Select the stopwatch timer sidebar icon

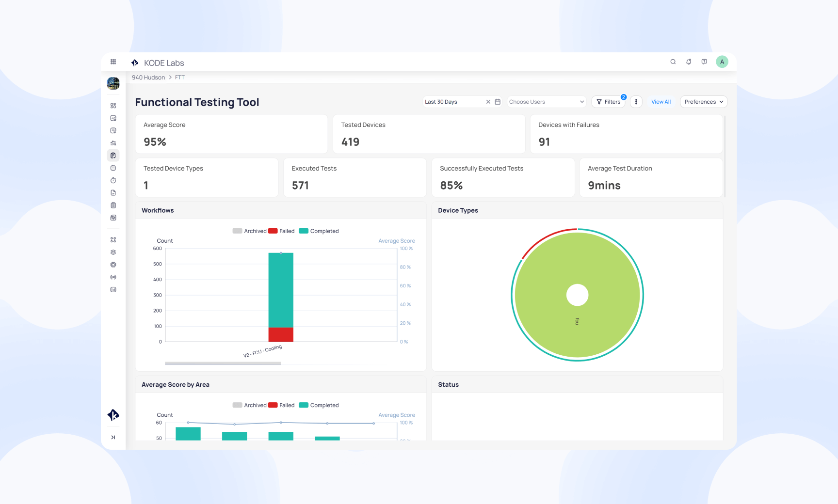coord(113,180)
